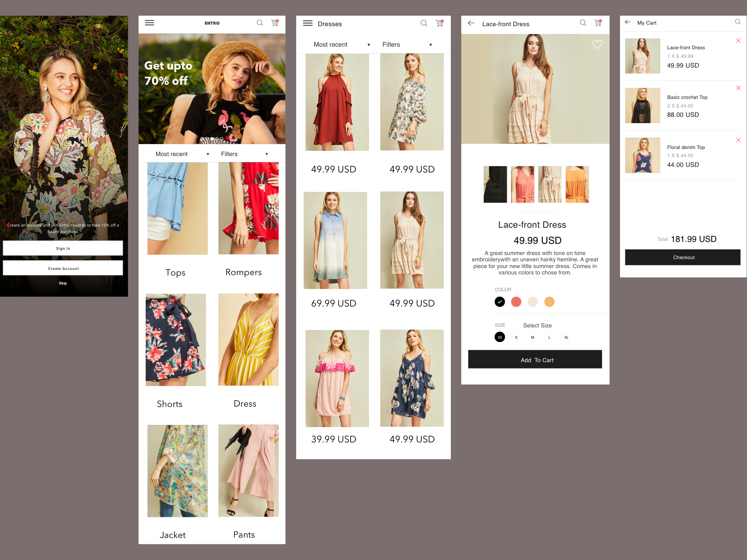Tap the heart favorite icon on dress photo

pyautogui.click(x=597, y=44)
